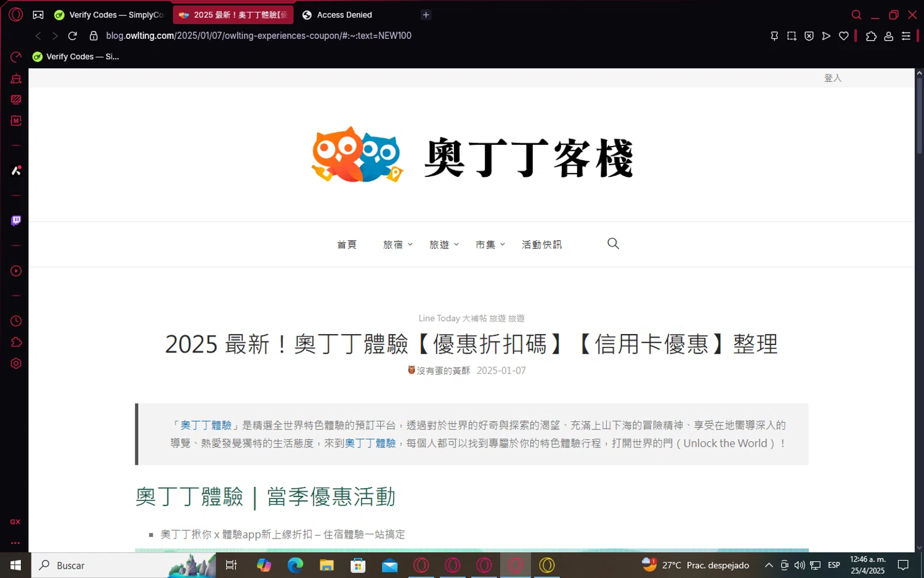
Task: Click the GX label at sidebar bottom
Action: tap(15, 522)
